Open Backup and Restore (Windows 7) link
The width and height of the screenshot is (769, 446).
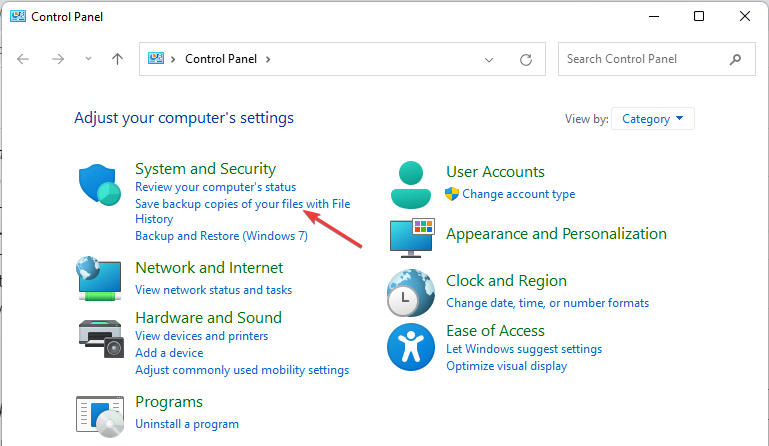[221, 236]
